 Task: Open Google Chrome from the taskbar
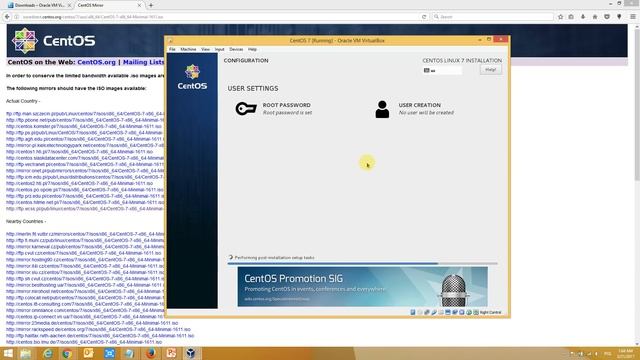67,353
